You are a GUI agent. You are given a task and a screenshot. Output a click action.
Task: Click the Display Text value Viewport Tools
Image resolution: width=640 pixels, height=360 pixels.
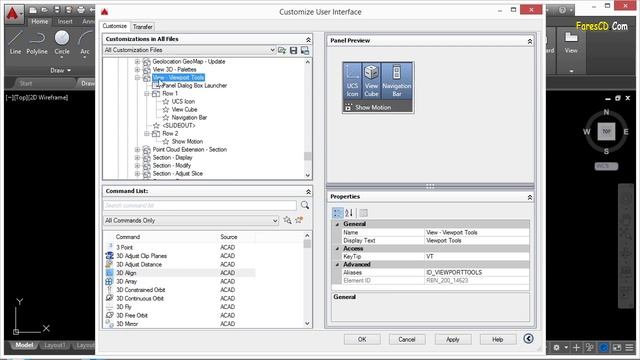pyautogui.click(x=477, y=240)
